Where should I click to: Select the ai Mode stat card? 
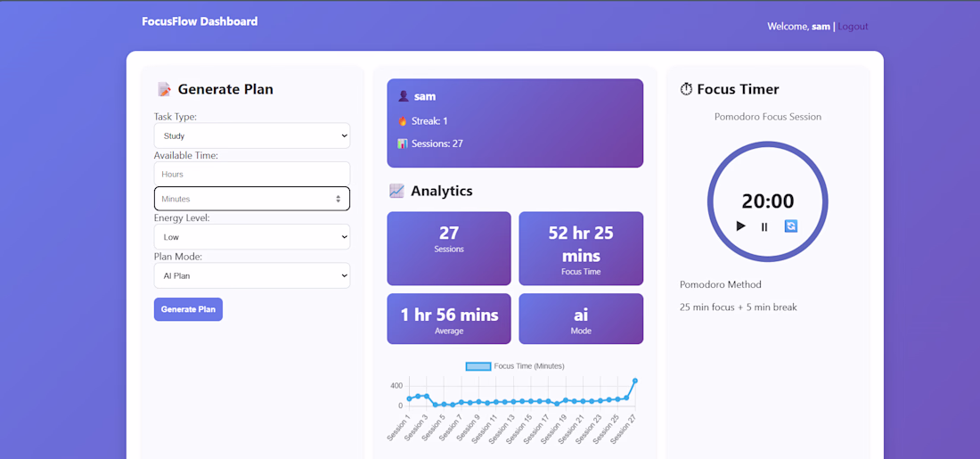[x=581, y=319]
